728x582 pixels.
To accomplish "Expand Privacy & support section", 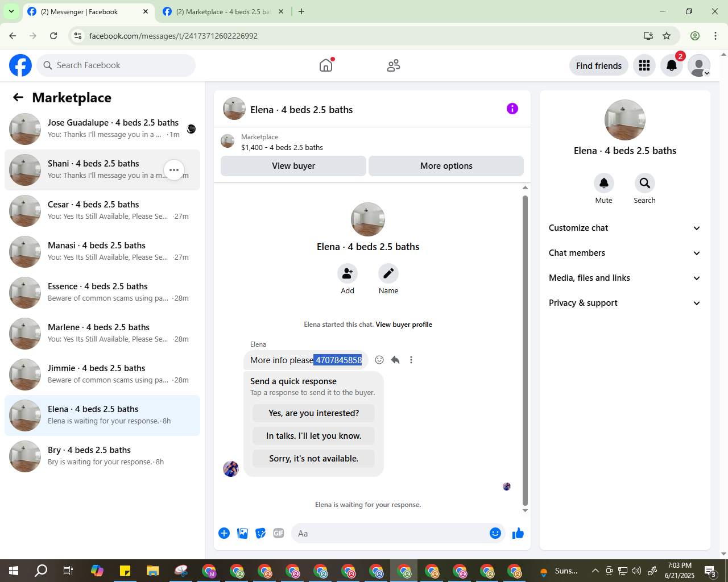I will click(x=625, y=303).
